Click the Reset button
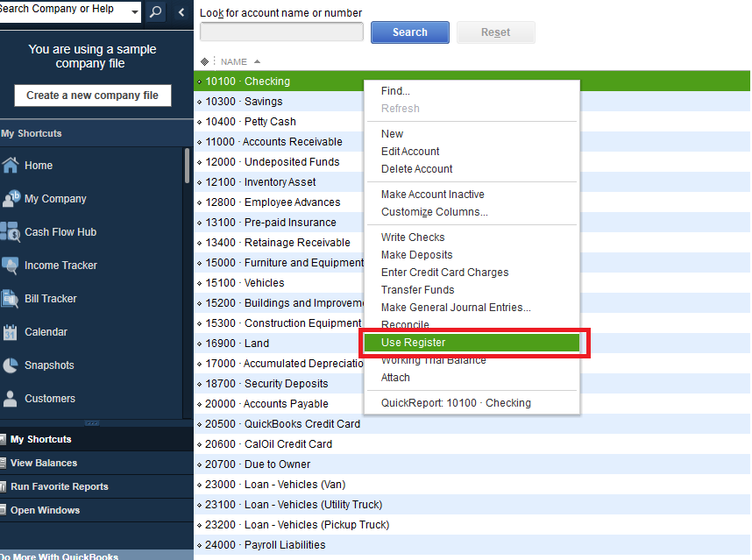 click(496, 32)
